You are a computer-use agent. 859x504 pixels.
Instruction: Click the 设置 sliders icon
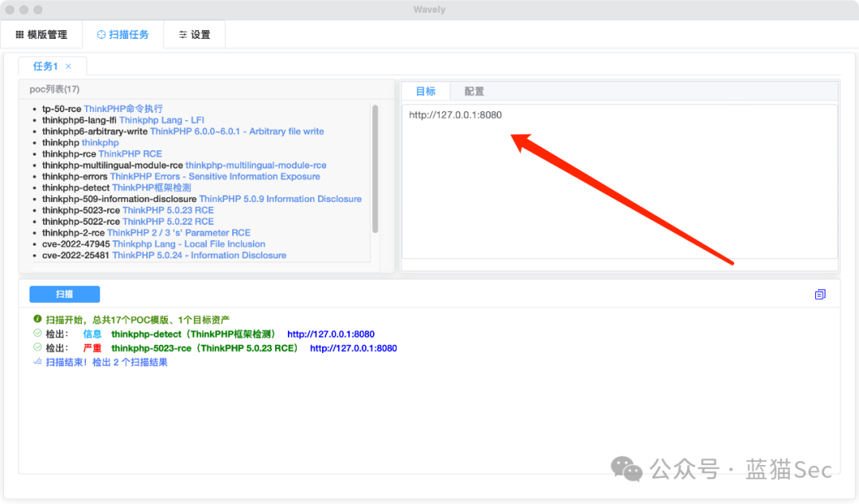(x=183, y=34)
